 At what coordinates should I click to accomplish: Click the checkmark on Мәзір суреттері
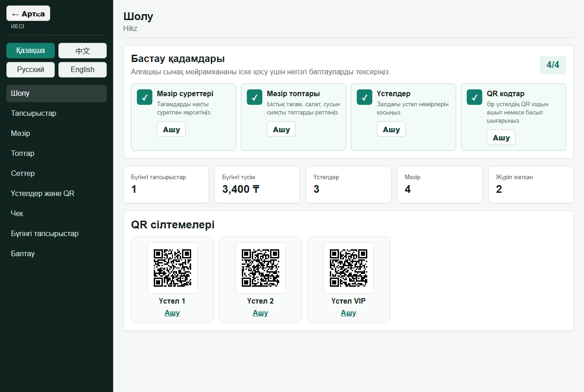point(145,97)
